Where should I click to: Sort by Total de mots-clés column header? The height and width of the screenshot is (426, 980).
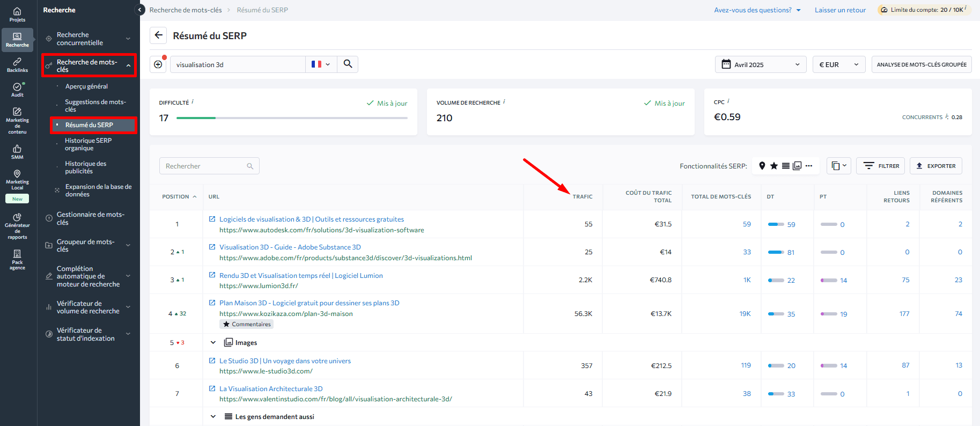tap(721, 196)
